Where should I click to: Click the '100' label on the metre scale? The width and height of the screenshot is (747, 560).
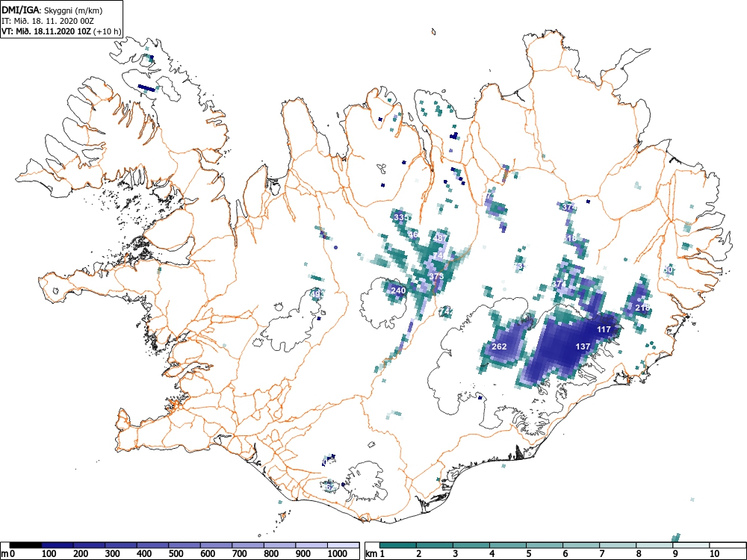coord(49,554)
